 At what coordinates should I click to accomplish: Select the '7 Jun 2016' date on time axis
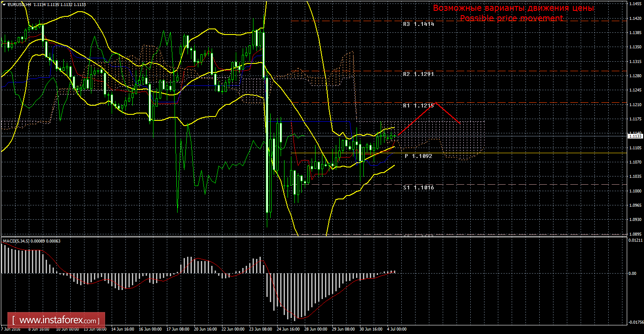point(10,329)
